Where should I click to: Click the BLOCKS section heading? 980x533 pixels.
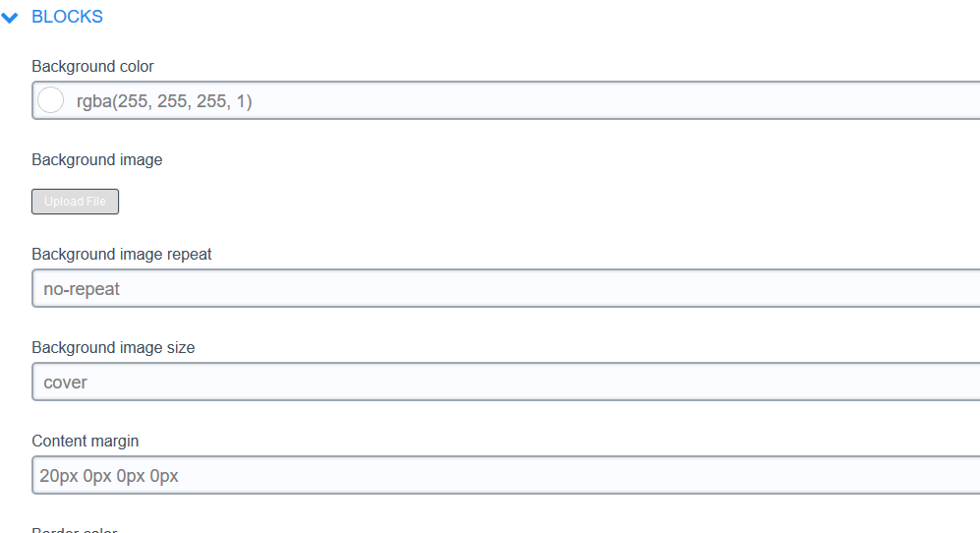tap(67, 17)
